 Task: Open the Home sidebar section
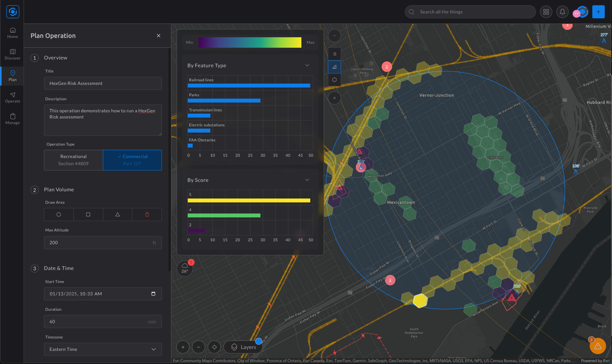12,32
